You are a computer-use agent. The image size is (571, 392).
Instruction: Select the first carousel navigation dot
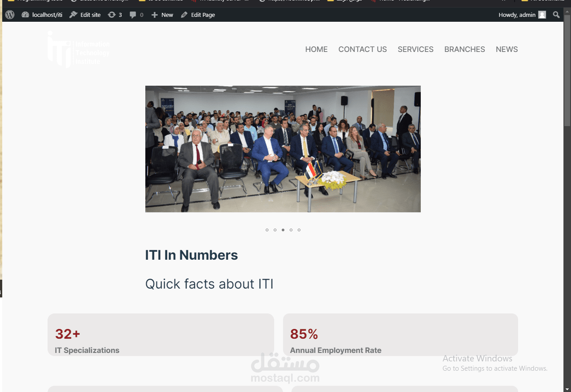click(267, 230)
